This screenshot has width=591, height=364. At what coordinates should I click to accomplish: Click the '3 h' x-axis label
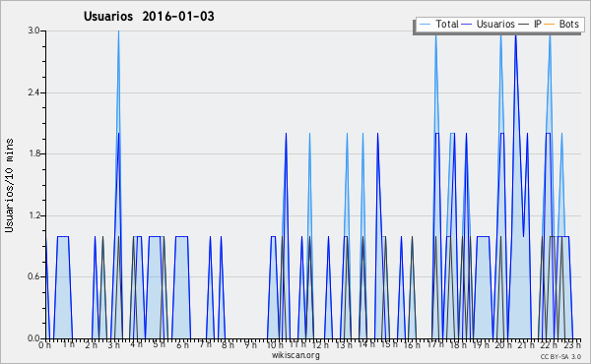pyautogui.click(x=114, y=344)
